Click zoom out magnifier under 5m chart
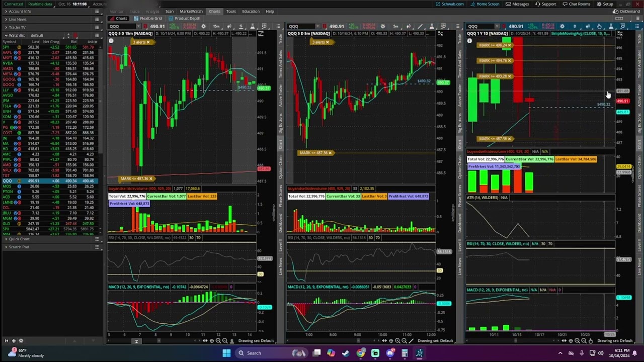This screenshot has height=362, width=644. [404, 341]
